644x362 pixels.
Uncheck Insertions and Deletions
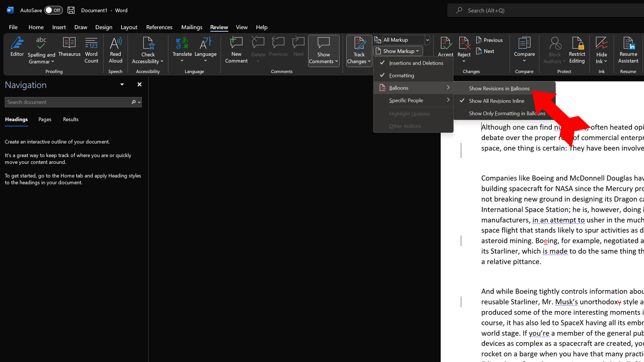tap(416, 63)
